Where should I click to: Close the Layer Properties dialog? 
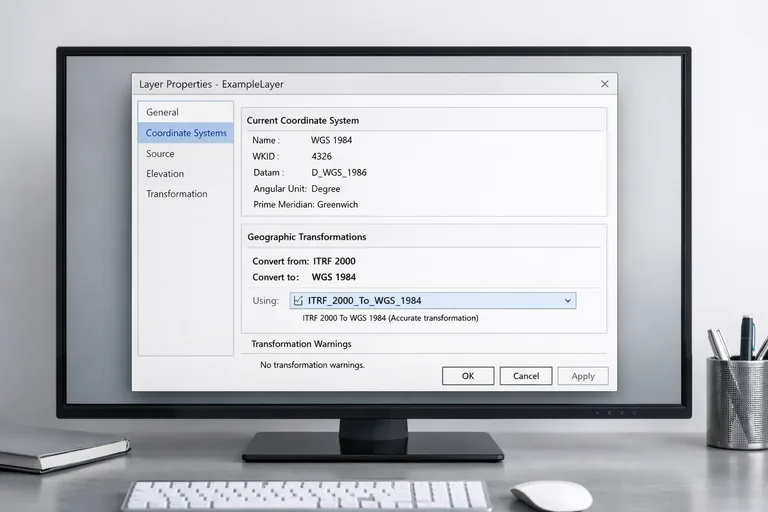[x=605, y=84]
